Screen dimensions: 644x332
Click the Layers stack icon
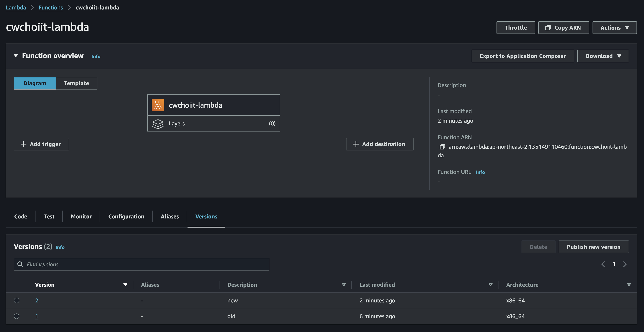tap(158, 124)
